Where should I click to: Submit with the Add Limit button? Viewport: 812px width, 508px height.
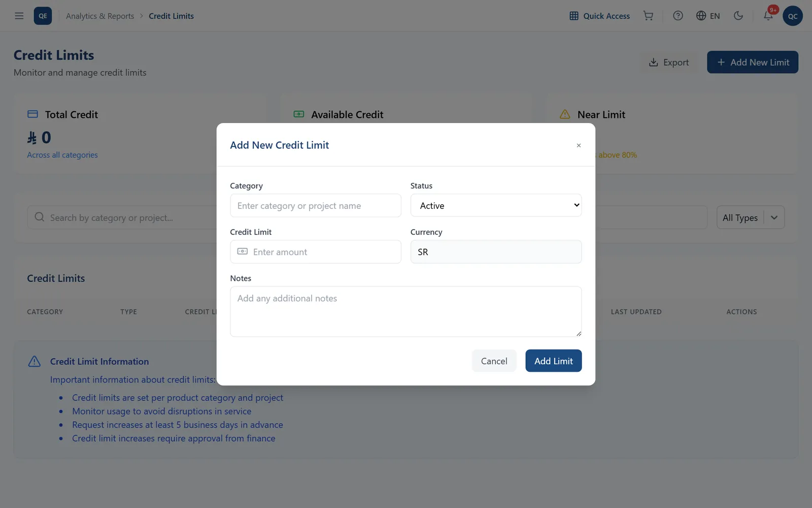pos(553,361)
